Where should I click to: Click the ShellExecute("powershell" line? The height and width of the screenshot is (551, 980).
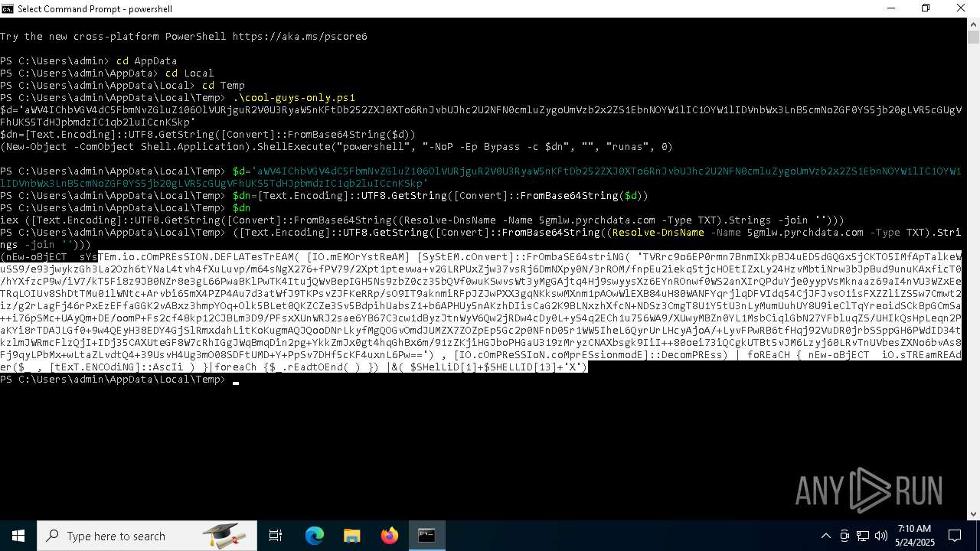pos(336,147)
